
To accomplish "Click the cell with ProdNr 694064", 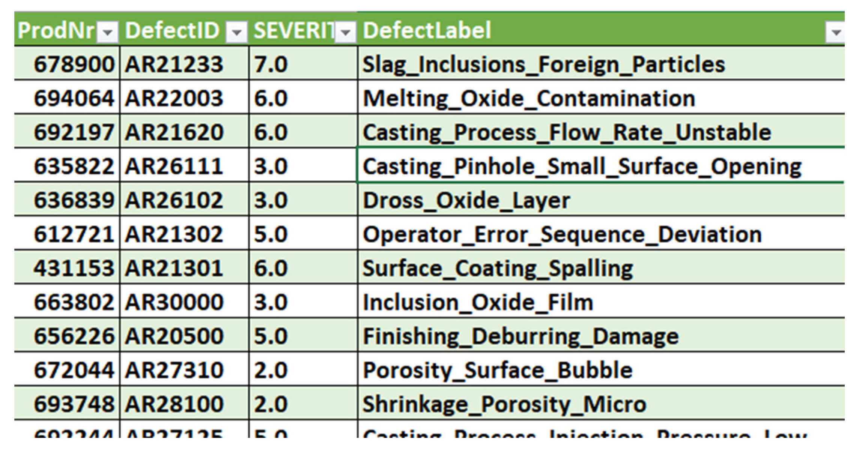I will click(67, 97).
